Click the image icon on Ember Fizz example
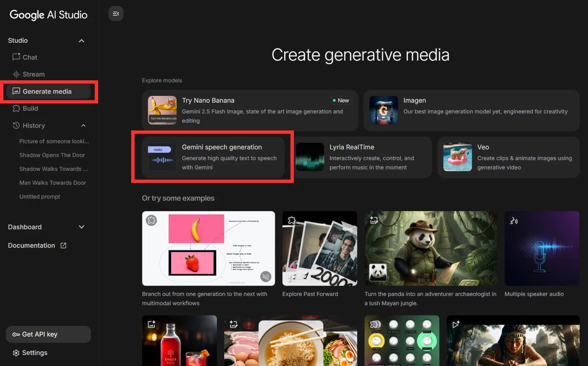The image size is (588, 366). click(151, 324)
